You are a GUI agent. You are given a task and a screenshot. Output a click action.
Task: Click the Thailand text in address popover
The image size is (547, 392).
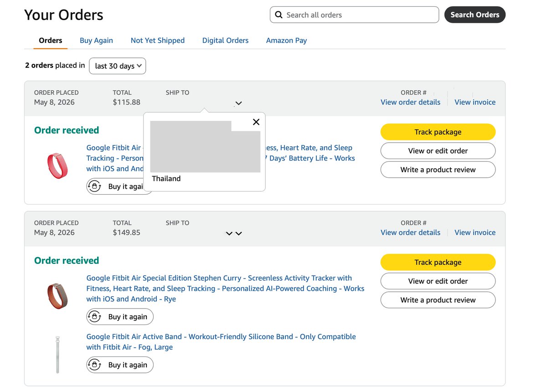point(166,179)
